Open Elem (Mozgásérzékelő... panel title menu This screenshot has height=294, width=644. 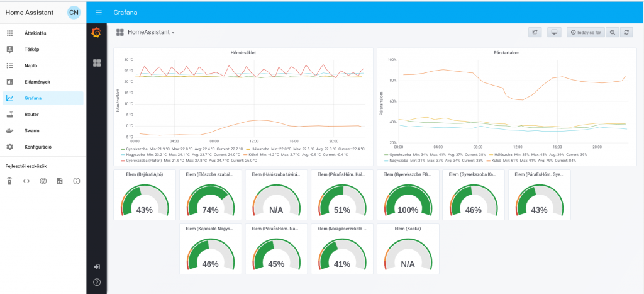pyautogui.click(x=341, y=228)
